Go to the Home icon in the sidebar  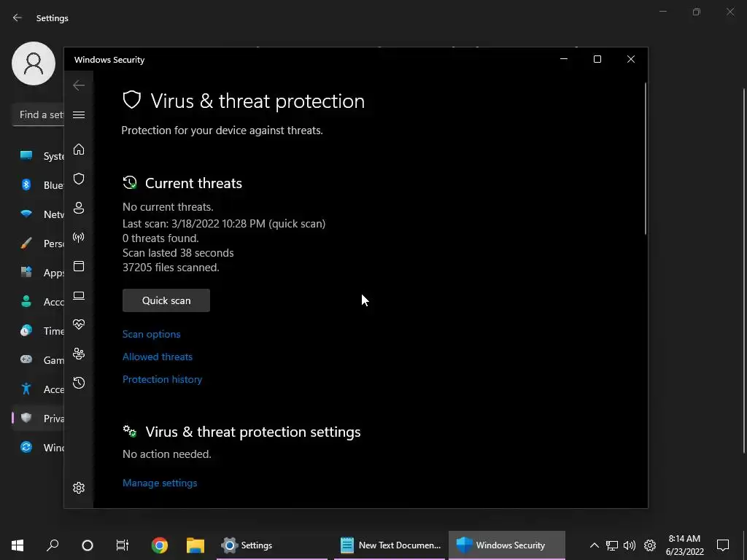tap(79, 149)
